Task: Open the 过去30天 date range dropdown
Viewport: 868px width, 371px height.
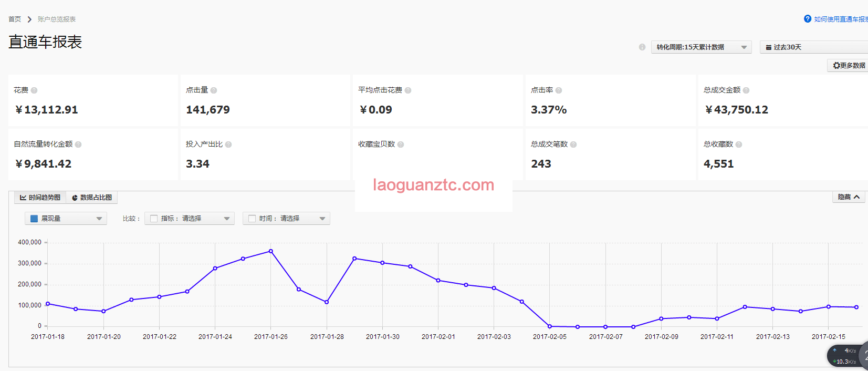Action: coord(814,47)
